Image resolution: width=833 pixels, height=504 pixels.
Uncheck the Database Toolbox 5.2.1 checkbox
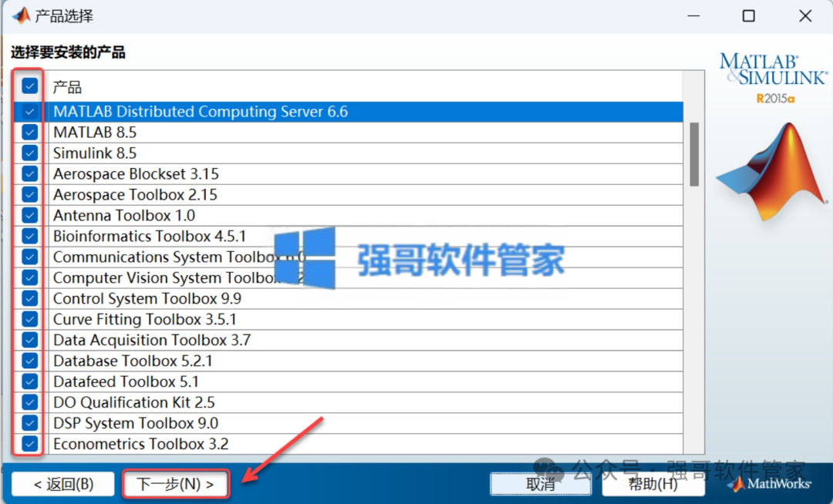(30, 361)
